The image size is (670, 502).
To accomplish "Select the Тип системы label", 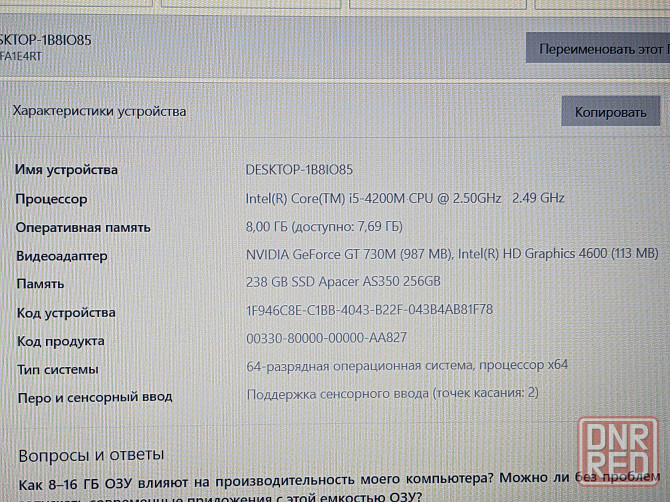I will 58,369.
